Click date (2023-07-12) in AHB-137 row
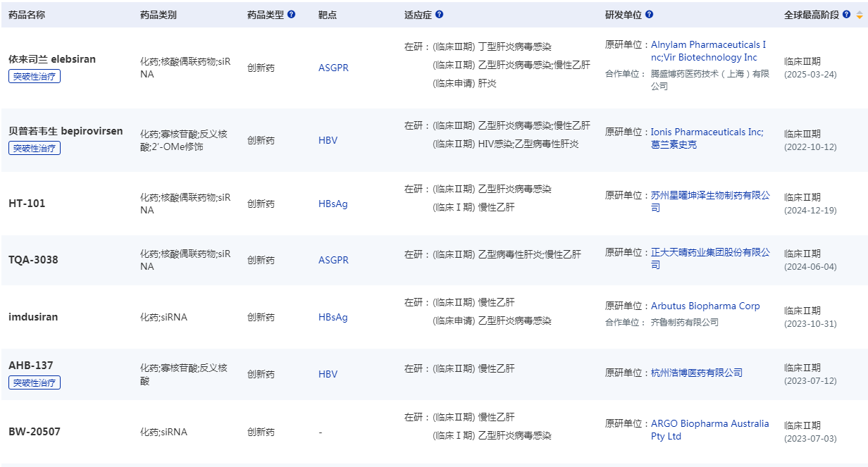The height and width of the screenshot is (467, 868). pos(810,381)
